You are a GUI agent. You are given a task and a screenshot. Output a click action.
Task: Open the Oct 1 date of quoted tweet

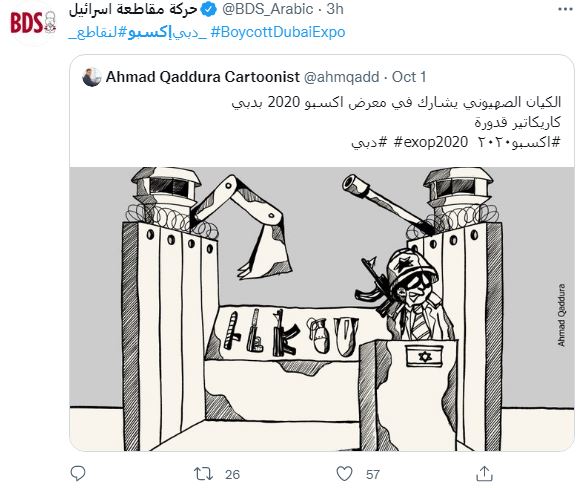click(x=409, y=77)
